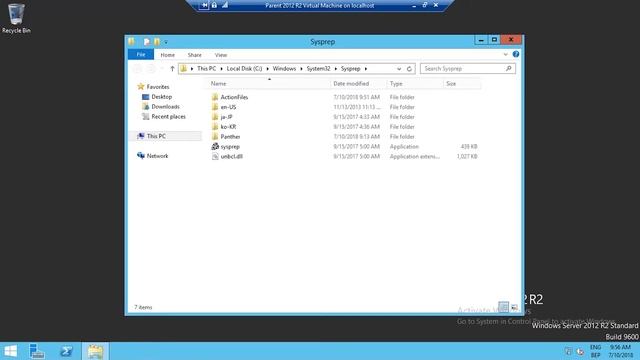Image resolution: width=640 pixels, height=360 pixels.
Task: Go up one folder level arrow
Action: (172, 69)
